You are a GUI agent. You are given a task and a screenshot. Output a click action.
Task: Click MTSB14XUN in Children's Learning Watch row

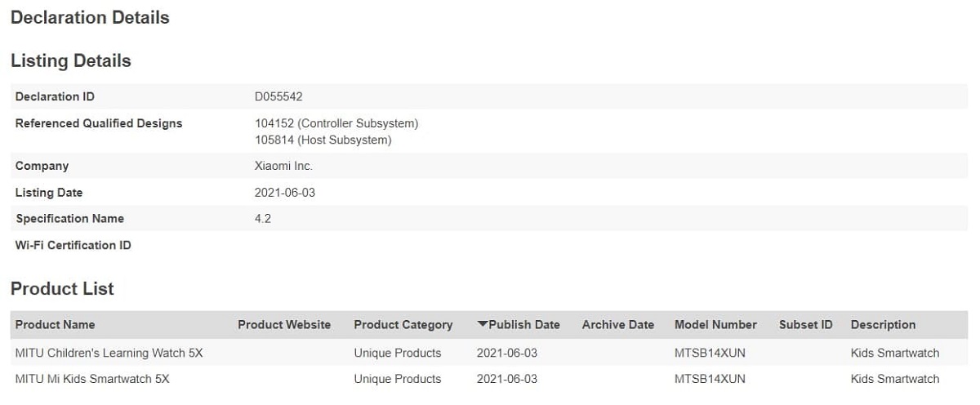pos(710,354)
